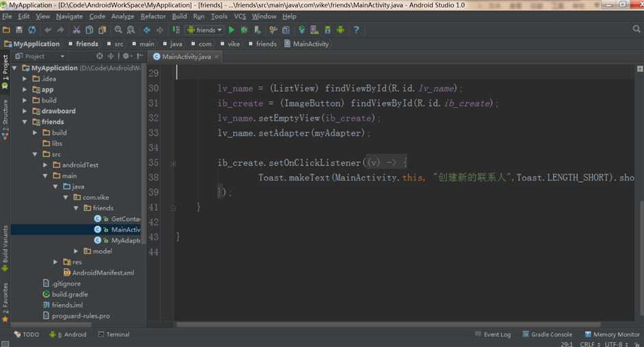Open the VCS menu
644x347 pixels.
[x=240, y=16]
